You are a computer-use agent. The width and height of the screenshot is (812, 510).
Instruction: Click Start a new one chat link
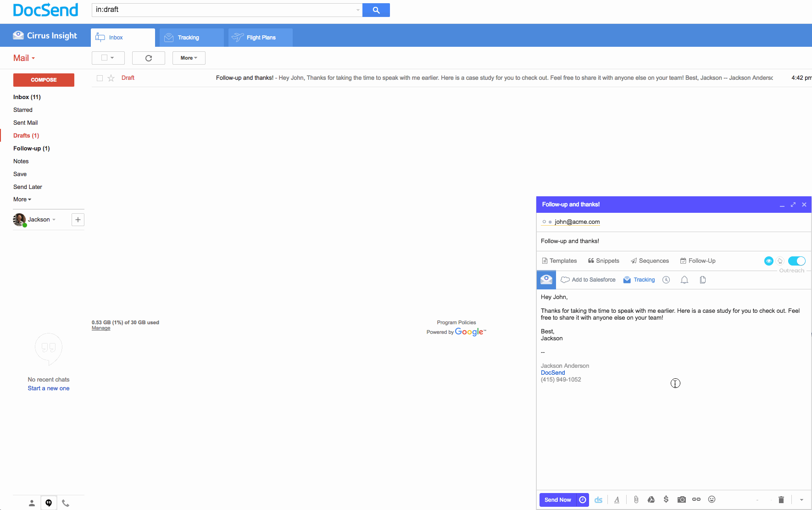49,388
